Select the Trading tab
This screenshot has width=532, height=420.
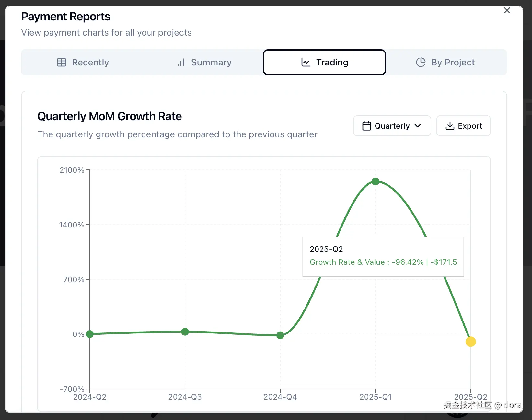pyautogui.click(x=324, y=62)
